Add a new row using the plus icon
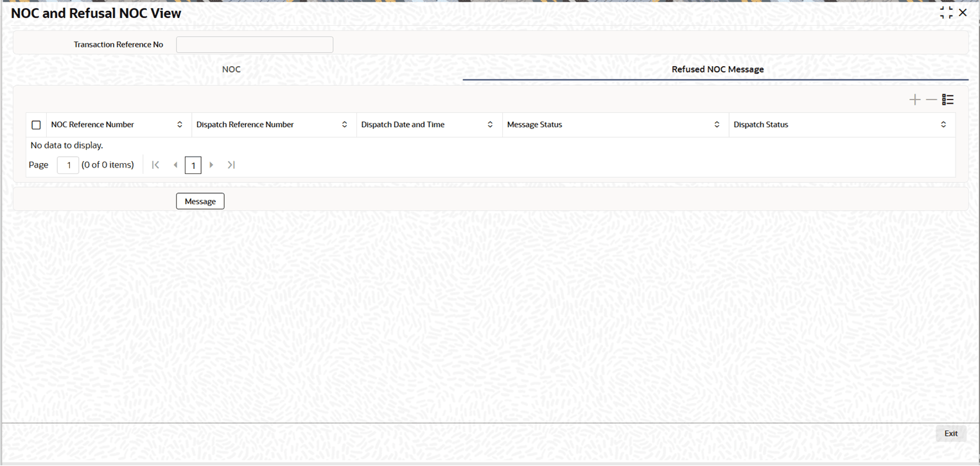 point(914,99)
